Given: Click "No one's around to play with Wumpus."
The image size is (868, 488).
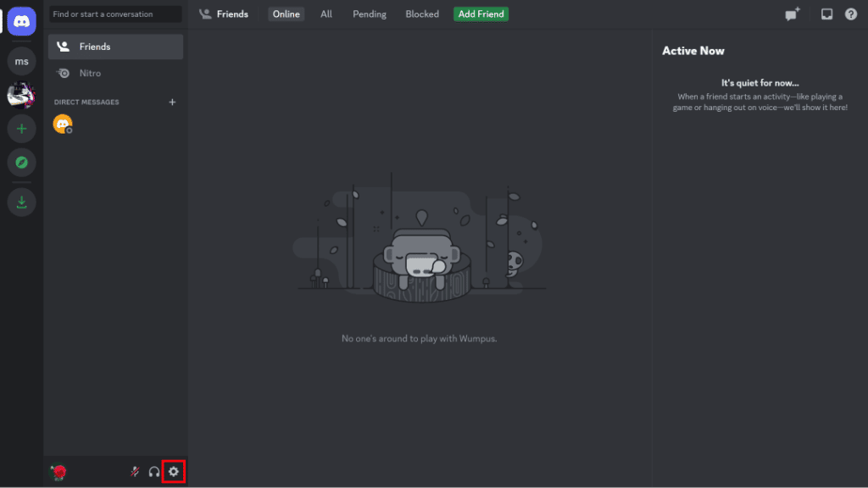Looking at the screenshot, I should click(x=419, y=339).
